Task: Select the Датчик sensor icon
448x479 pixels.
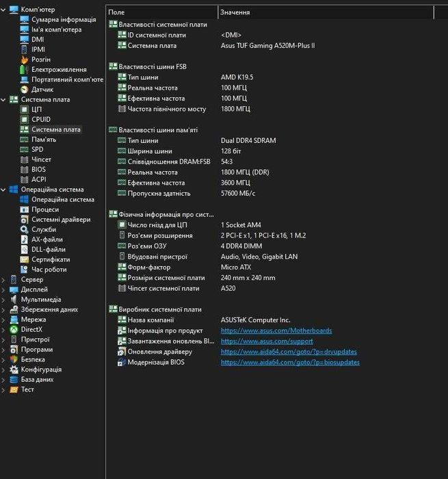Action: [25, 90]
